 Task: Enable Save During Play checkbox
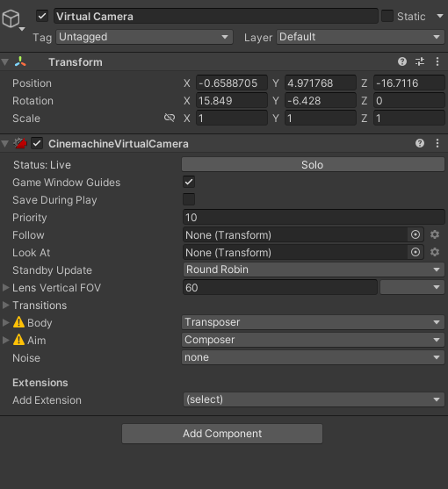point(189,199)
